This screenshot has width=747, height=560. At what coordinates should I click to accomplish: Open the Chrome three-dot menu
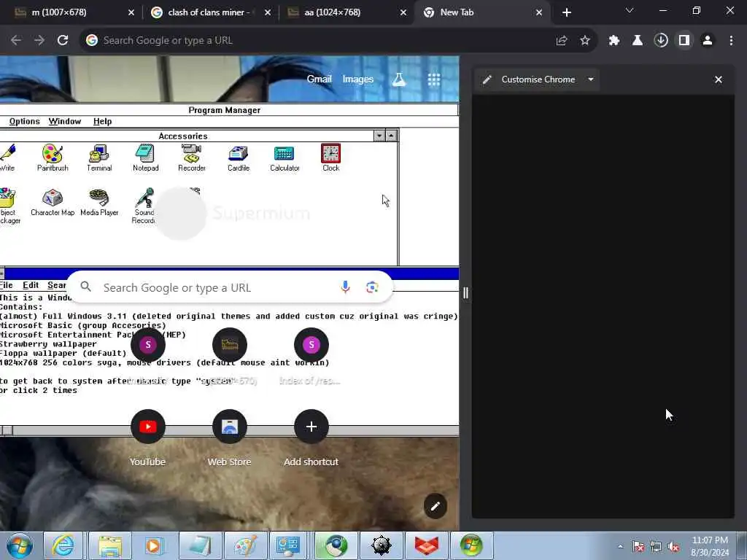[731, 41]
